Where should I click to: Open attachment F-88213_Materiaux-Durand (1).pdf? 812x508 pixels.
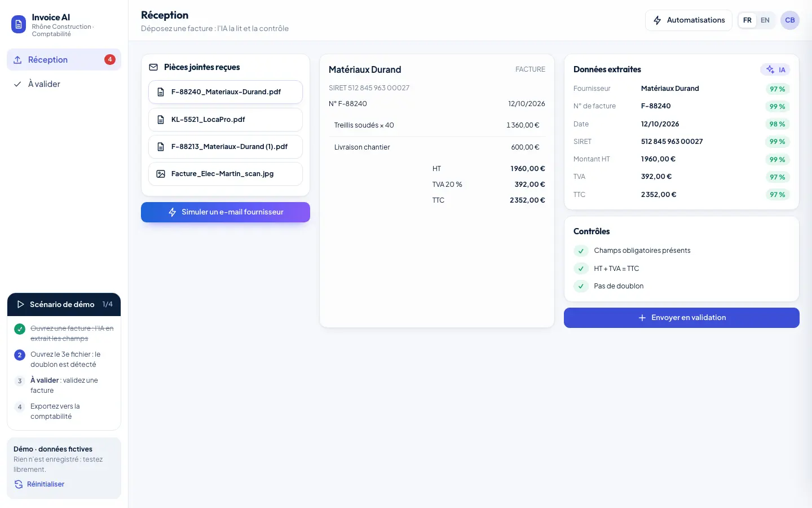(x=226, y=147)
